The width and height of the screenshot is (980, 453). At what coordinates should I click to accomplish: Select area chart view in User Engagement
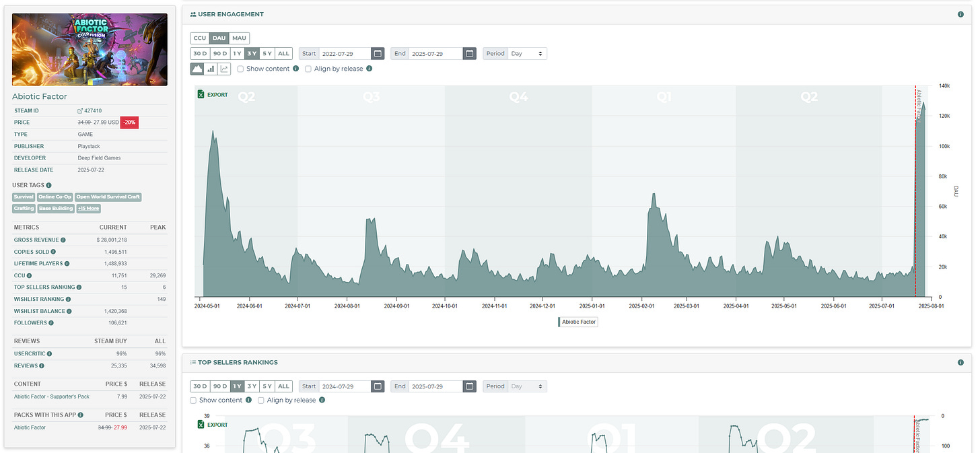(x=198, y=69)
